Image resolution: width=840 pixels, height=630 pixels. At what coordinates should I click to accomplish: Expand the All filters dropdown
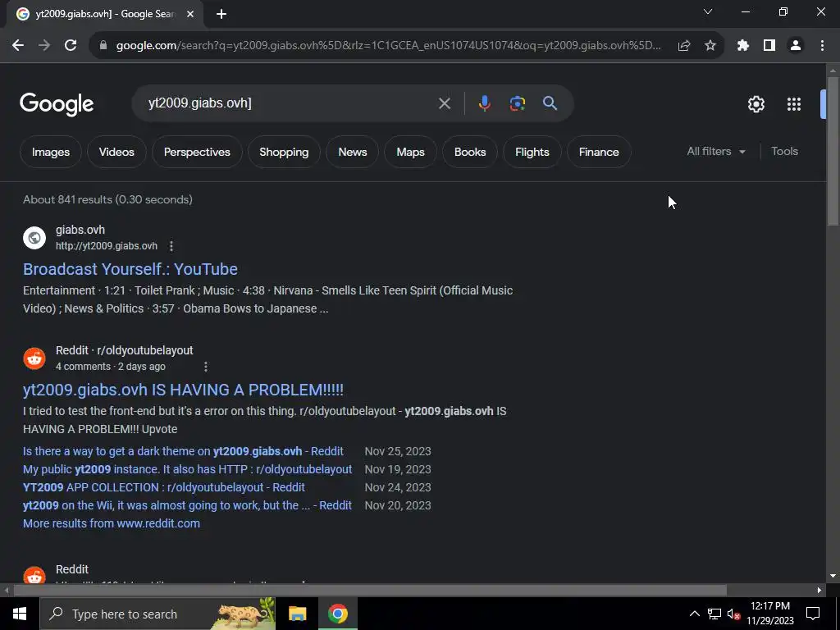(716, 152)
